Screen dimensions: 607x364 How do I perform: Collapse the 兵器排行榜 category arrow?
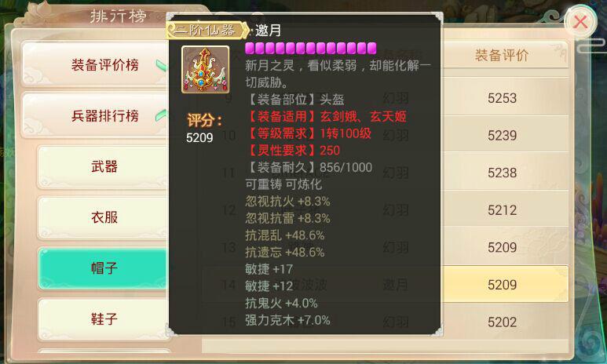pos(162,115)
